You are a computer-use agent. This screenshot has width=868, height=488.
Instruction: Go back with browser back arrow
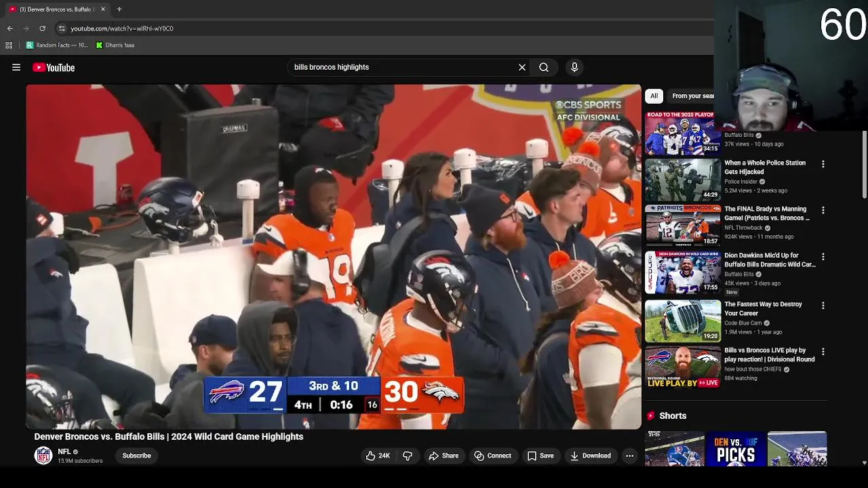click(x=9, y=28)
